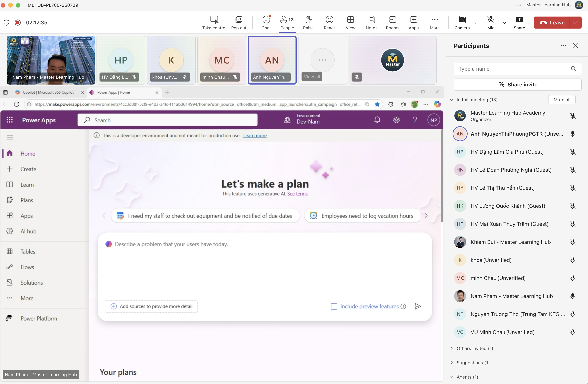Click the Learn more link
The image size is (588, 384).
255,135
